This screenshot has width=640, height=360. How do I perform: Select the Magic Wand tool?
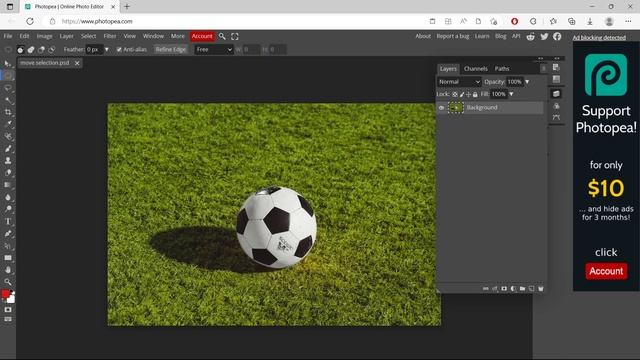8,100
